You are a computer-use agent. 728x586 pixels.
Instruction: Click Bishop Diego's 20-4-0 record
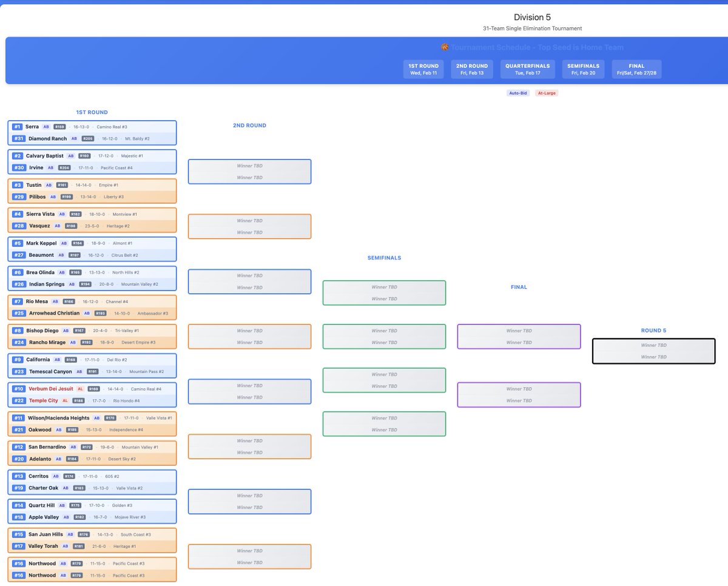99,331
